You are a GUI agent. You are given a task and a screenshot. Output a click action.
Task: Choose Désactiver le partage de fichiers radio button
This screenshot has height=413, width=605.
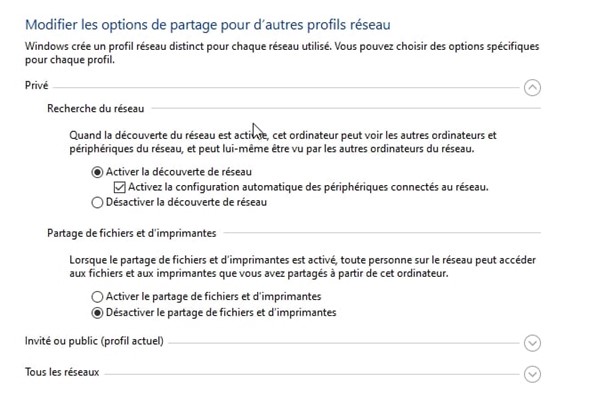[x=97, y=312]
